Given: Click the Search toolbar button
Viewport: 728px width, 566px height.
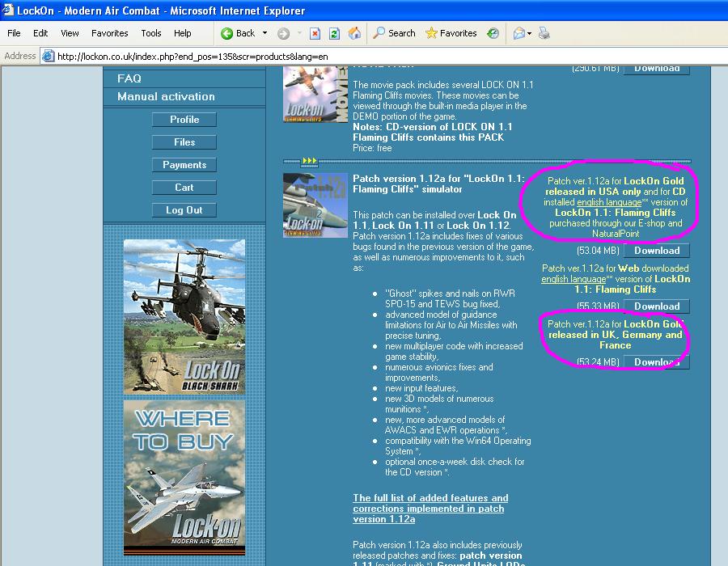Looking at the screenshot, I should (394, 33).
